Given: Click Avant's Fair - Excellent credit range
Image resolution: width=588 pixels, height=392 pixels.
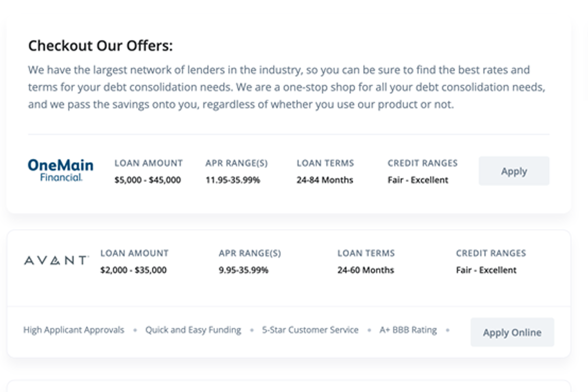Looking at the screenshot, I should [486, 270].
